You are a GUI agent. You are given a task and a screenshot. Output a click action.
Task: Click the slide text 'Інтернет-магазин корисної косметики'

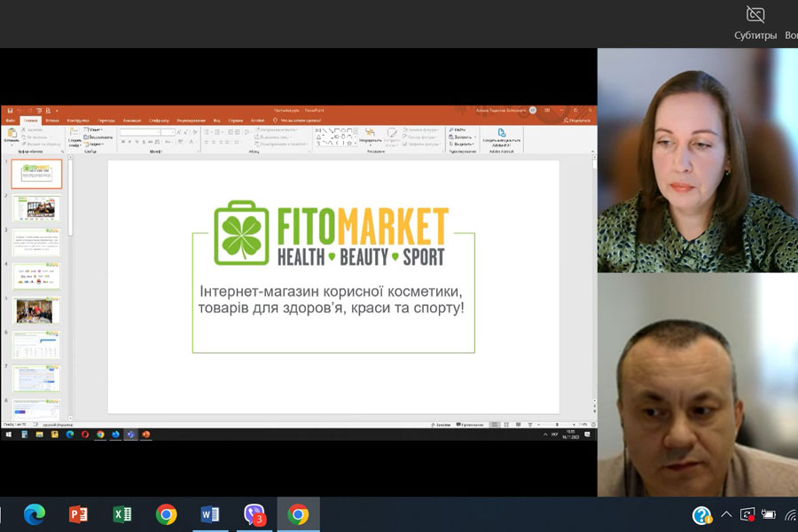331,292
